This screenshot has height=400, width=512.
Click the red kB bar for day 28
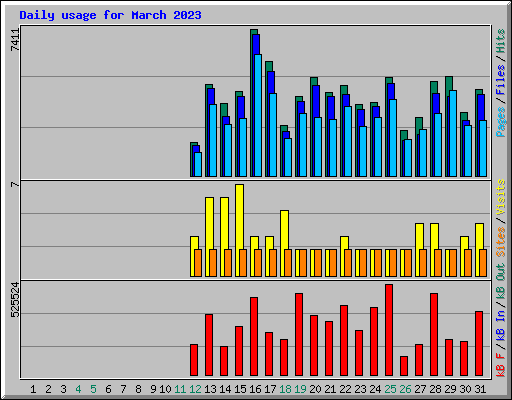[x=434, y=335]
